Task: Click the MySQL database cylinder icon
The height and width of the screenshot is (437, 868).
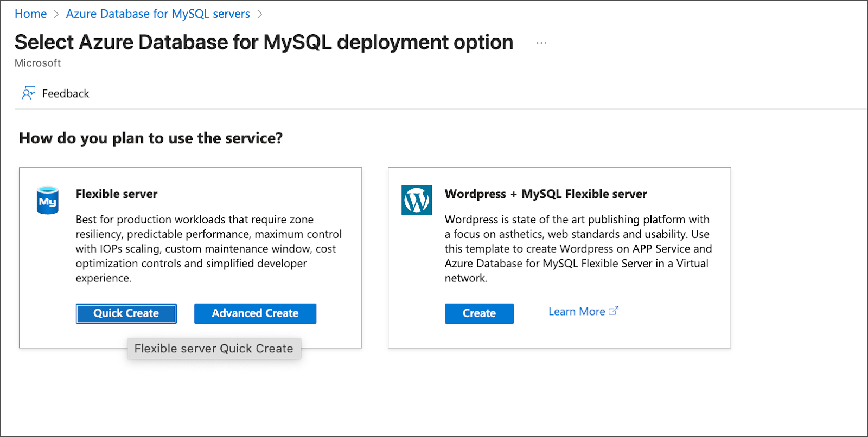Action: click(48, 201)
